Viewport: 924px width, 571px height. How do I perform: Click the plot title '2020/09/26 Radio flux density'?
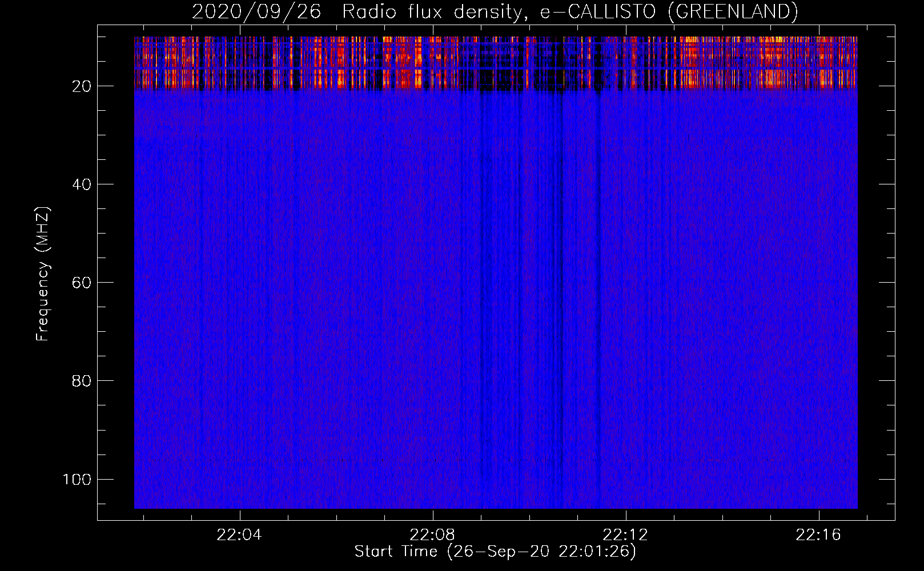(x=495, y=11)
